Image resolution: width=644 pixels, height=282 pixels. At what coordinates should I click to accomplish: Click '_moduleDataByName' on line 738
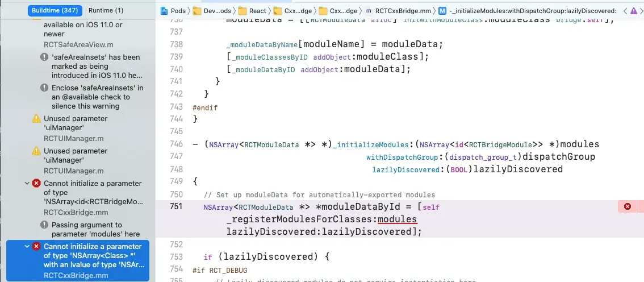point(262,44)
